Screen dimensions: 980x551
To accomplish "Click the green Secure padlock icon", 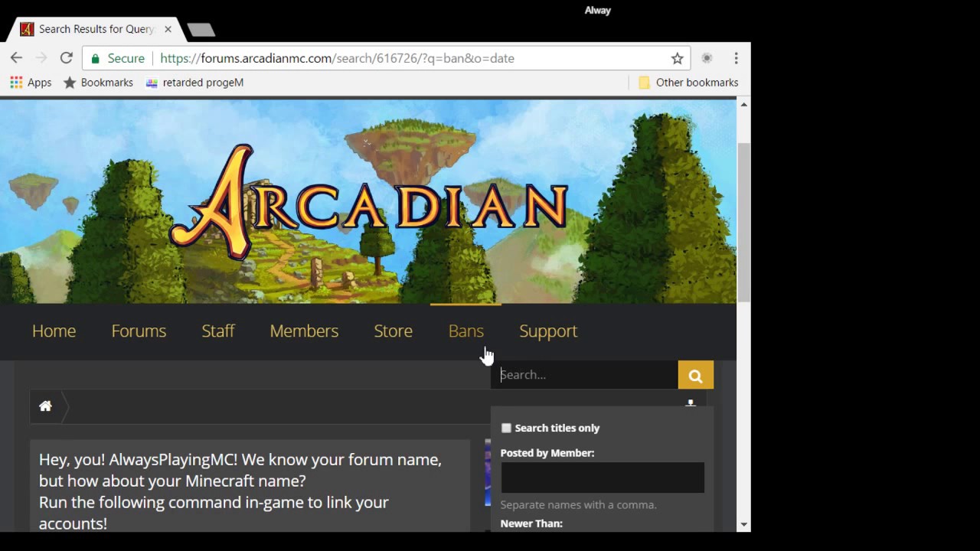I will pos(95,58).
